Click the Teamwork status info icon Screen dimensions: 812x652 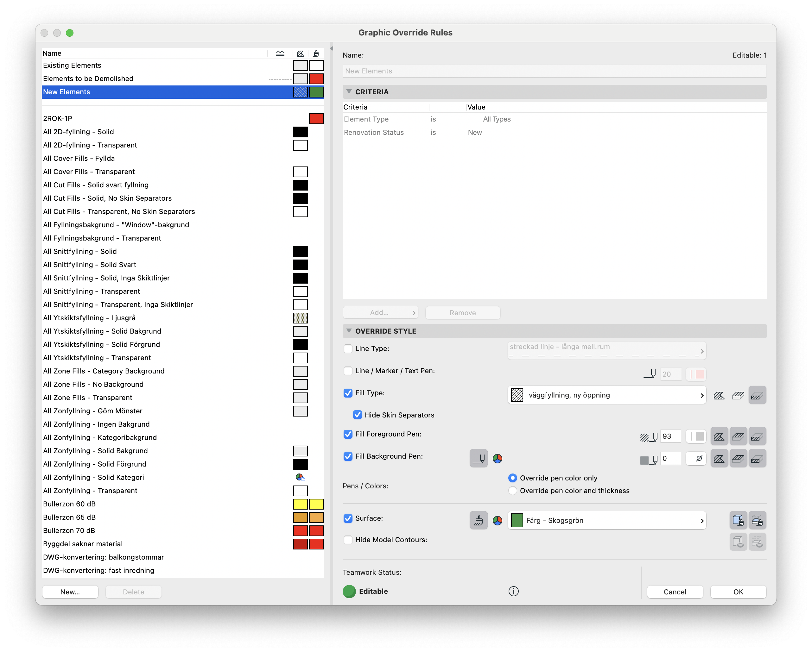(x=513, y=591)
